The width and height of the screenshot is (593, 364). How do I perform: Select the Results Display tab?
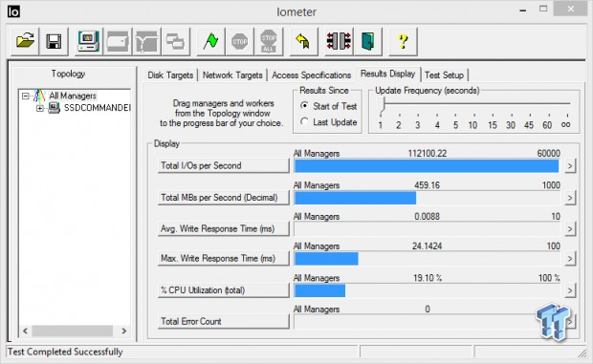(x=387, y=74)
